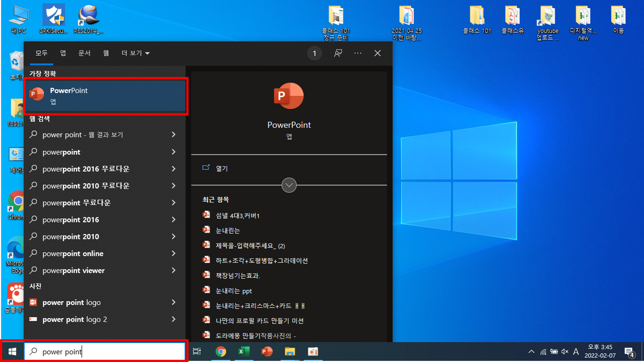The height and width of the screenshot is (362, 644).
Task: Select the 문서 filter tab
Action: (84, 53)
